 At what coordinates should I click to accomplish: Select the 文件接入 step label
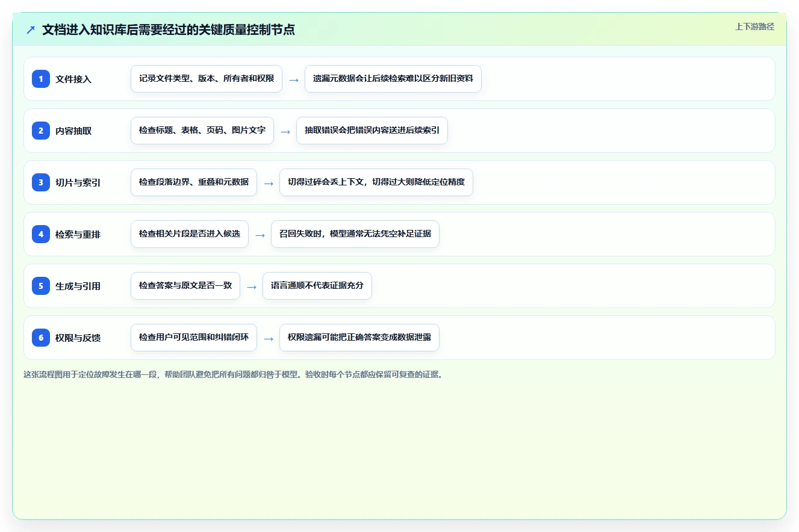[x=73, y=79]
